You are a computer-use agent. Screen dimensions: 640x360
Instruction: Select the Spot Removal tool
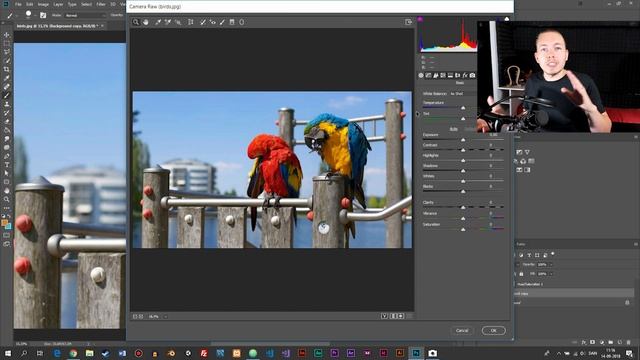(203, 22)
